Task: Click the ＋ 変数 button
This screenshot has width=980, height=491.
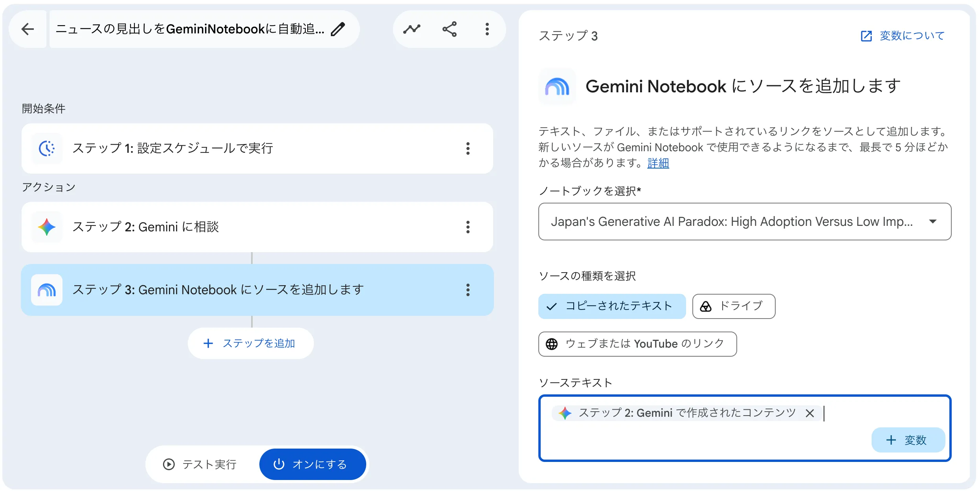Action: point(908,440)
